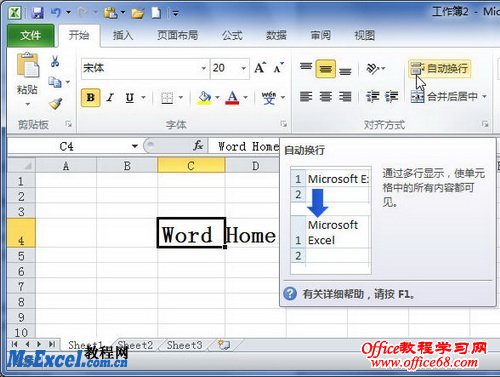Click the Save icon in quick access toolbar

38,13
